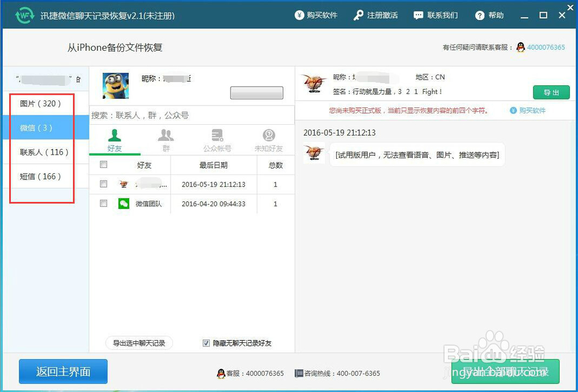This screenshot has height=392, width=578.
Task: Select 微信 (3) in the sidebar
Action: tap(46, 128)
